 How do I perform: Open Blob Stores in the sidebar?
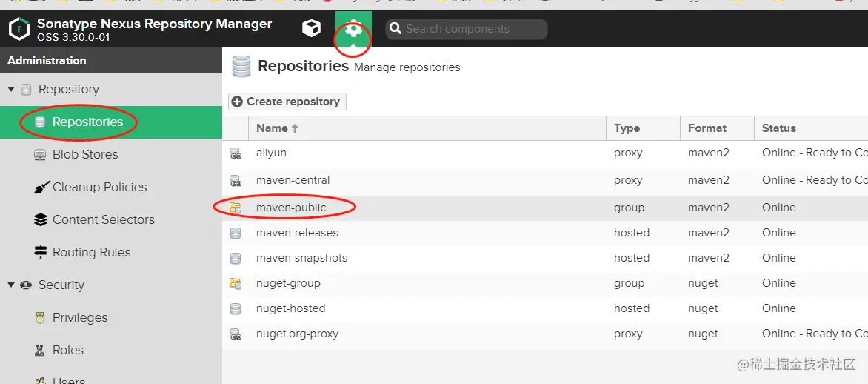coord(84,154)
